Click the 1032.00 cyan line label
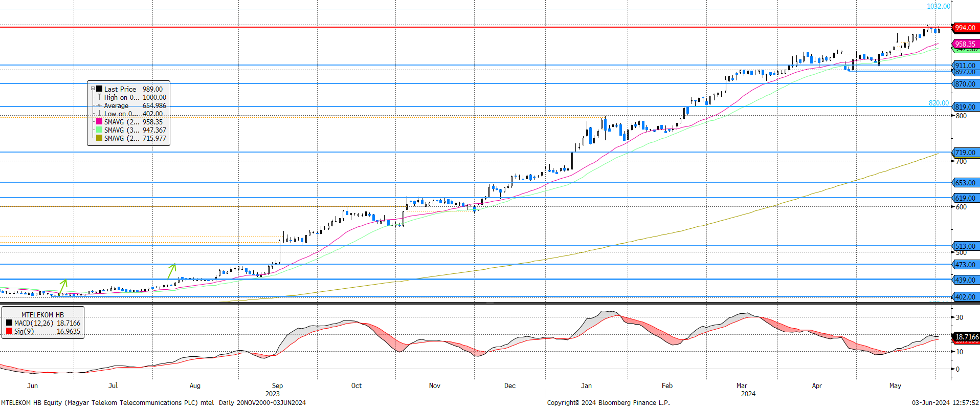 [x=939, y=6]
